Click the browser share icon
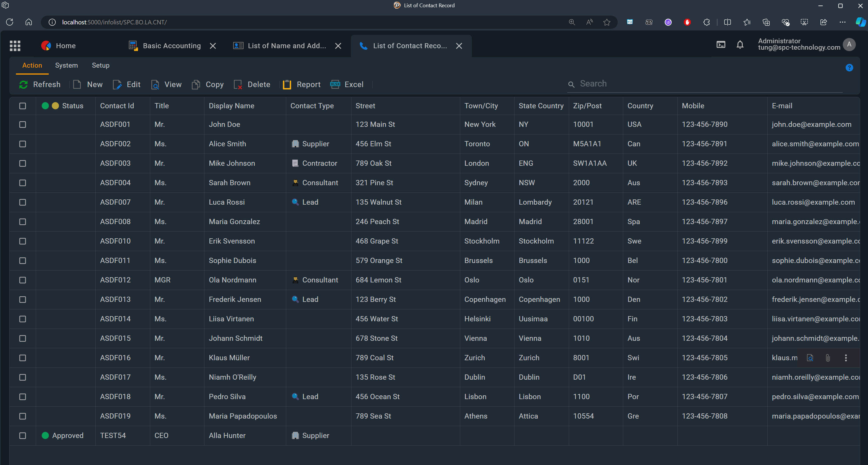This screenshot has width=868, height=465. coord(824,22)
